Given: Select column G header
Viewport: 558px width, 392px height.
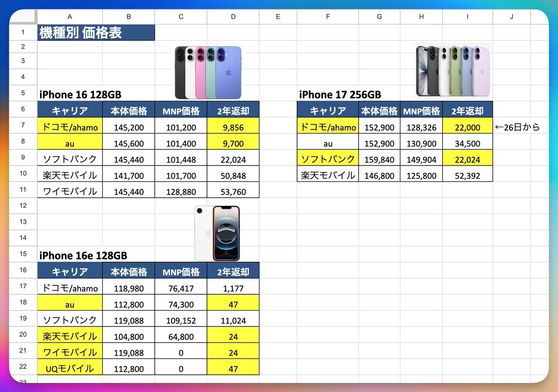Looking at the screenshot, I should (x=379, y=16).
